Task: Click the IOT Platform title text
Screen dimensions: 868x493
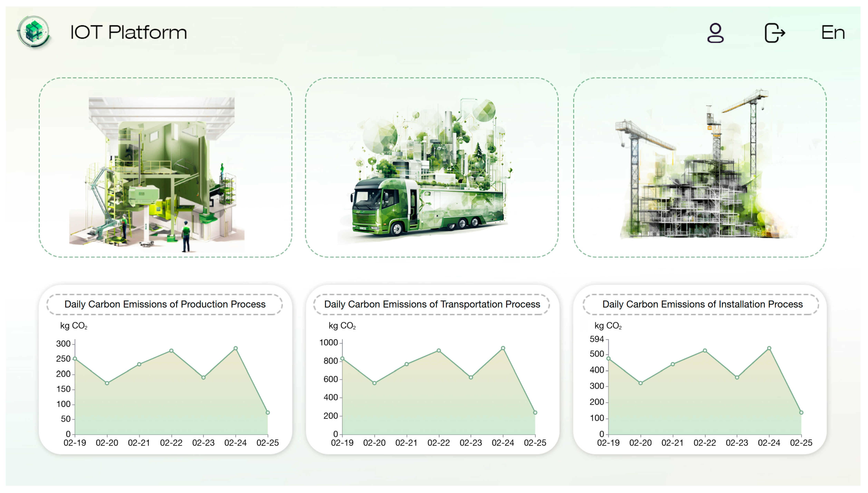Action: [x=128, y=33]
